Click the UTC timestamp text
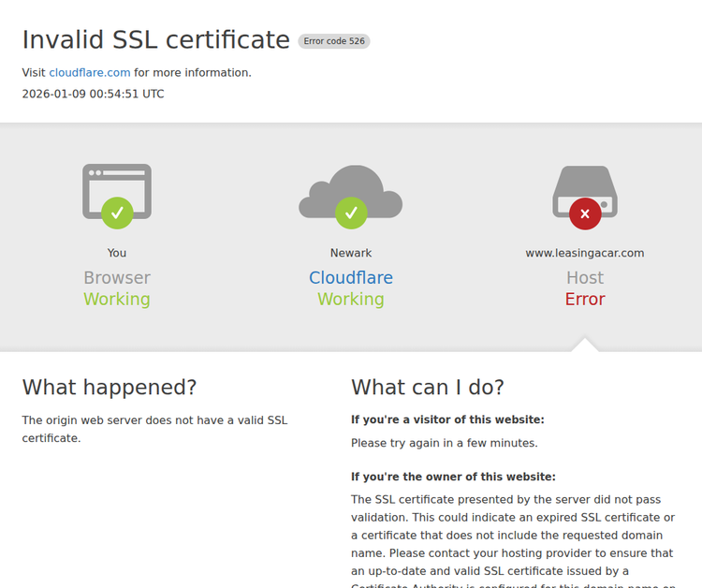702x588 pixels. 94,94
